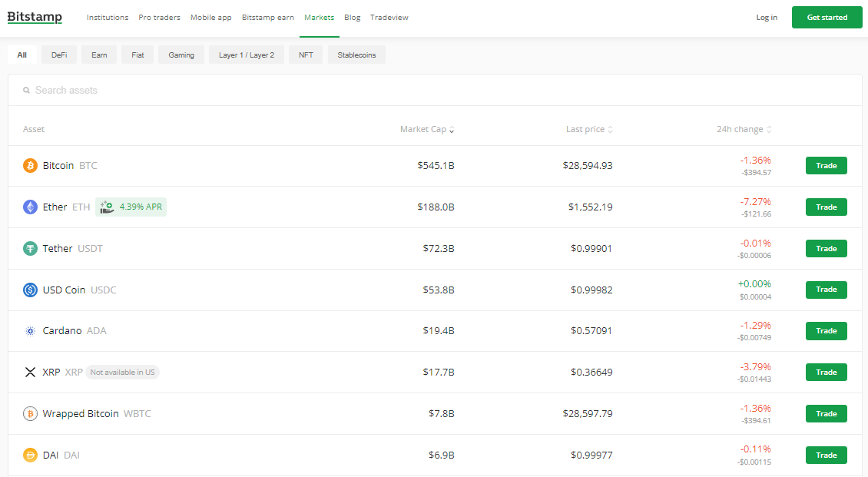Click the $6.9B market cap value
Viewport: 868px width, 477px height.
(x=441, y=455)
